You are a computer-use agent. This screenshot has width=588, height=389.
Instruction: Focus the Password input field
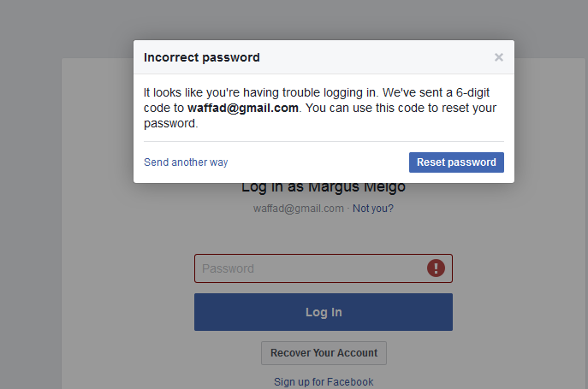point(308,268)
